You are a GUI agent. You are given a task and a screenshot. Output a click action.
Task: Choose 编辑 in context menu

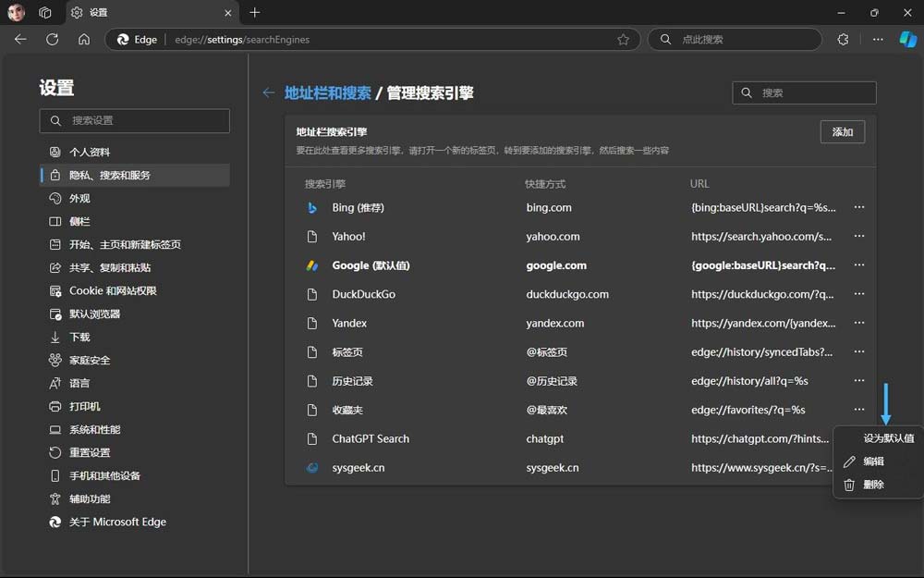click(x=878, y=461)
